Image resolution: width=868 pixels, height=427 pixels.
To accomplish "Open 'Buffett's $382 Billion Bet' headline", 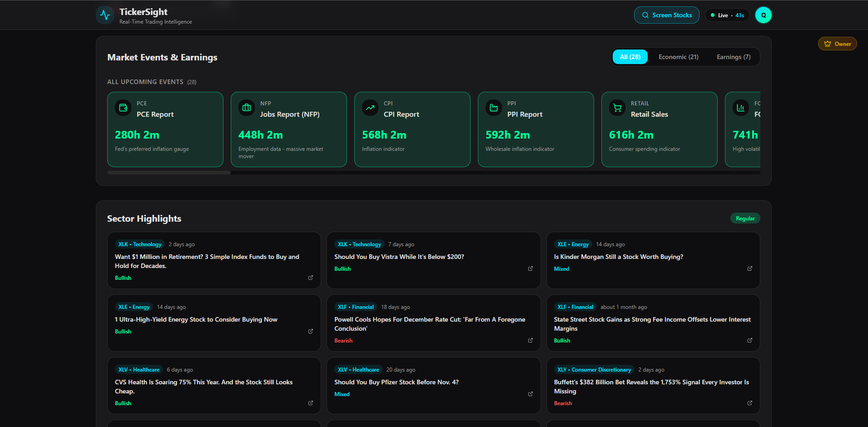I will 651,387.
